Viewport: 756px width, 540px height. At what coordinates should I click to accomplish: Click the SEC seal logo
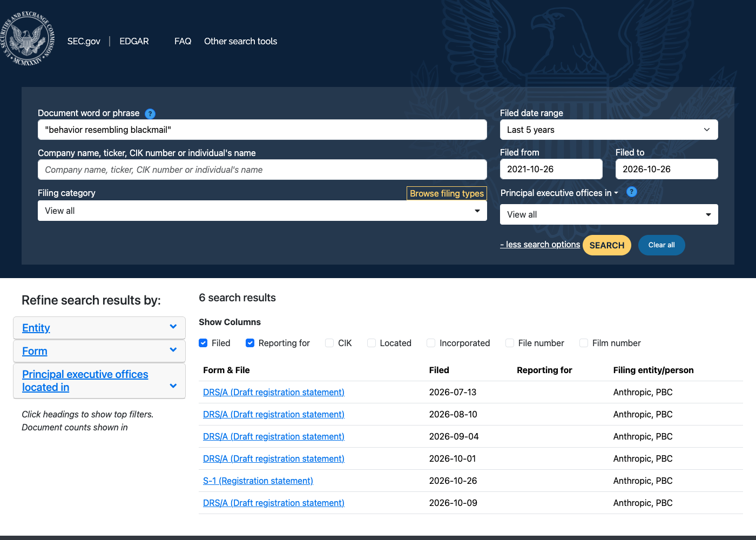click(x=28, y=38)
